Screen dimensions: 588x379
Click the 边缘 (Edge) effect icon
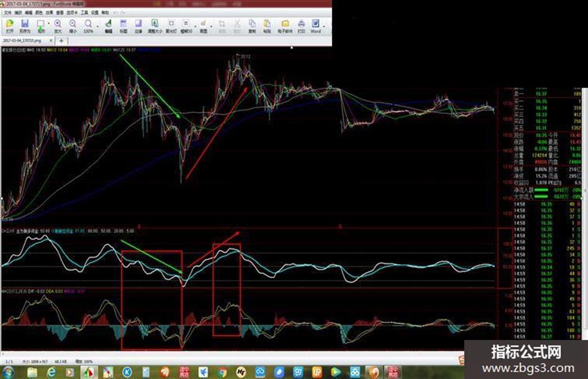(138, 26)
